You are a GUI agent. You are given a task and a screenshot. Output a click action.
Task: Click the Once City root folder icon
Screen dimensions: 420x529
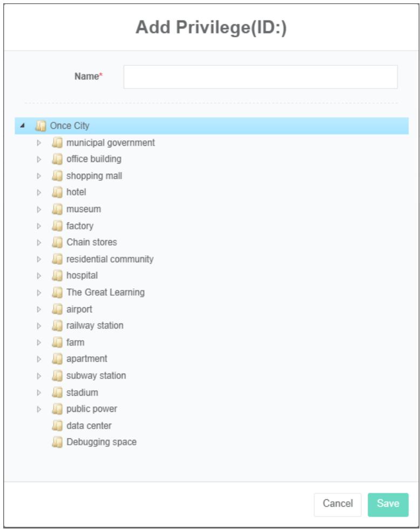(x=40, y=126)
